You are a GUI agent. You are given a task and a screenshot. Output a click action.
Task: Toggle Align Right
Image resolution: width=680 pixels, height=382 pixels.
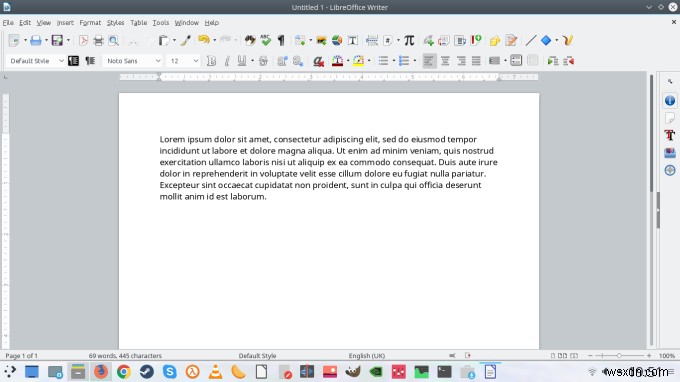coord(461,61)
